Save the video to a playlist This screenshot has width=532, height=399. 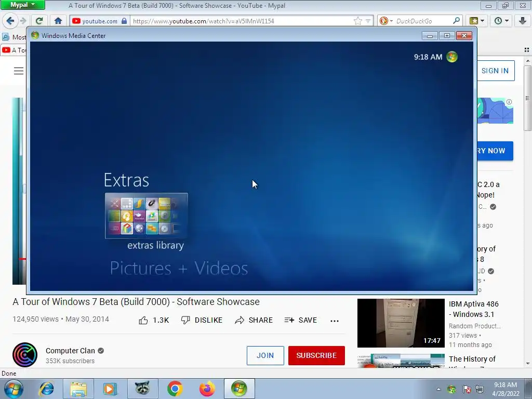click(x=301, y=320)
